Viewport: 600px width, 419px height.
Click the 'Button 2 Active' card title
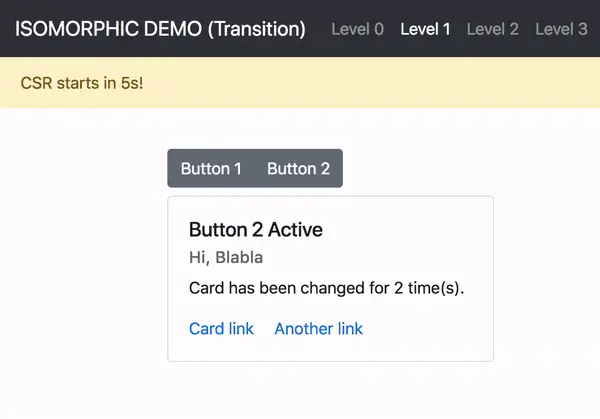click(255, 229)
